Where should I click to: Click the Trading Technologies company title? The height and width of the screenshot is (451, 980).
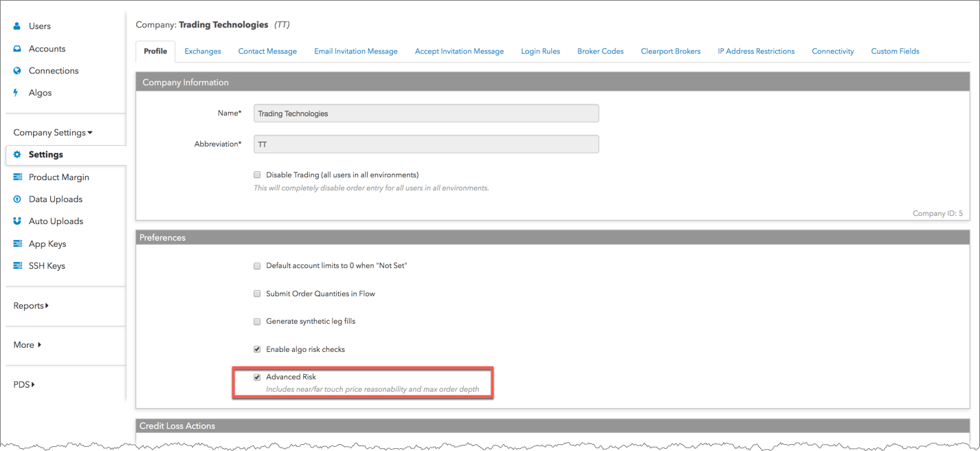pyautogui.click(x=223, y=25)
